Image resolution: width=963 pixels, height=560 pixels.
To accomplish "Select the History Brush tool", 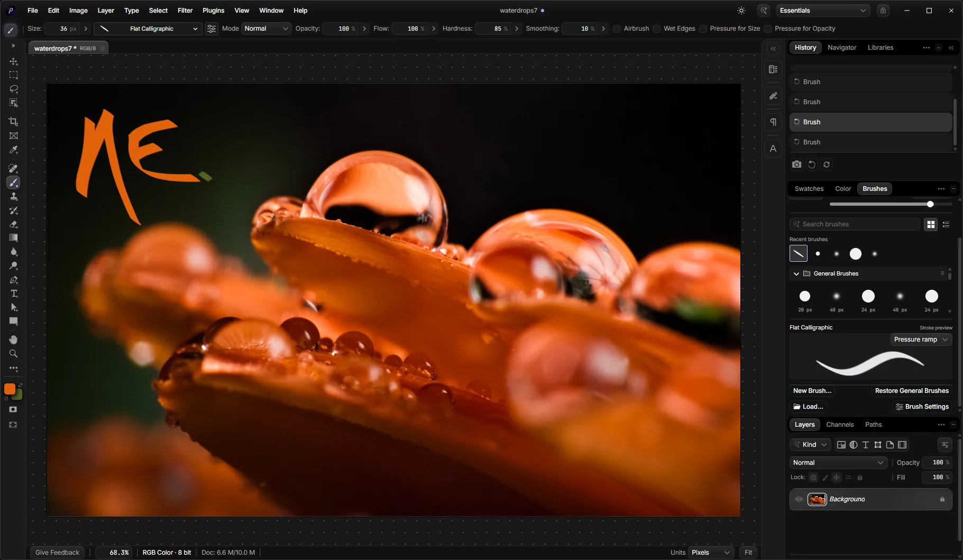I will point(14,210).
